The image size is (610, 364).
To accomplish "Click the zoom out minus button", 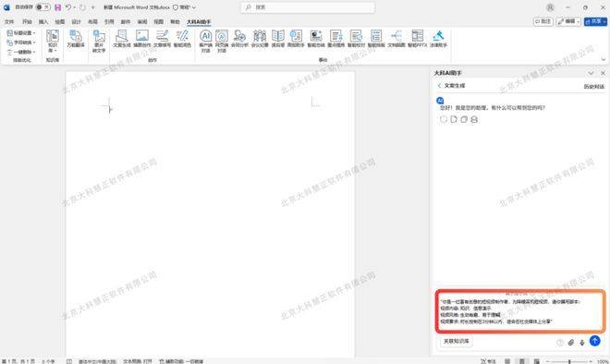I will click(x=548, y=361).
